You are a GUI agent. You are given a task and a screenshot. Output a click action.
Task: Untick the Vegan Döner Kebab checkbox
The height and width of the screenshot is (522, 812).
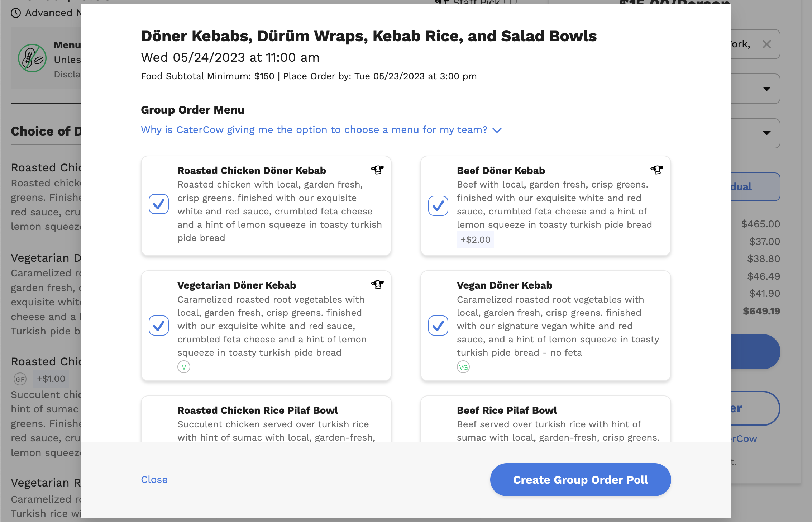(x=438, y=326)
